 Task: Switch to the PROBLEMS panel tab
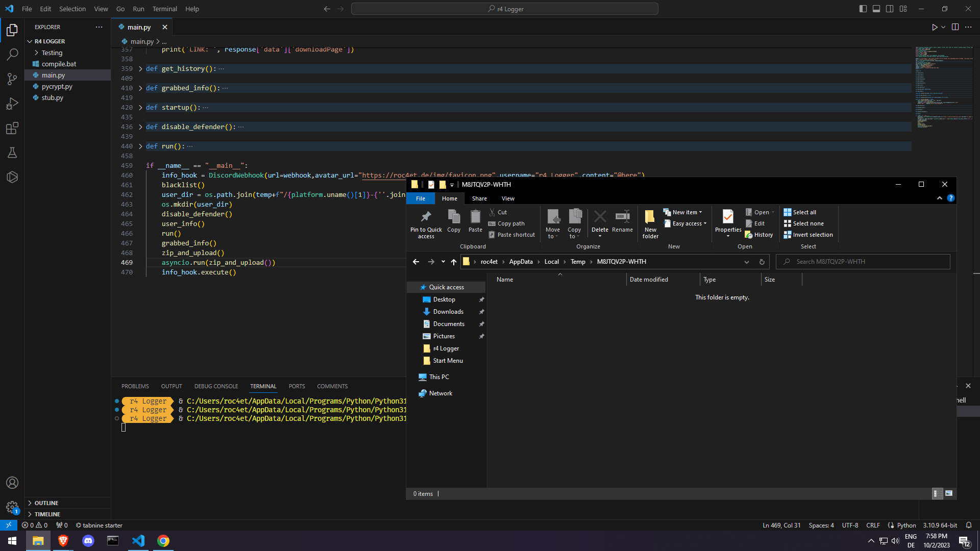point(135,386)
